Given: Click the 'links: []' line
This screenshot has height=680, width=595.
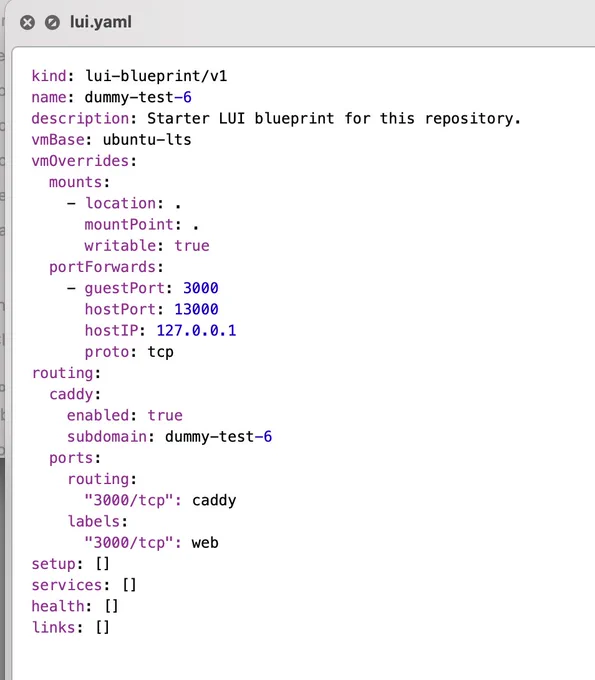Looking at the screenshot, I should coord(71,628).
